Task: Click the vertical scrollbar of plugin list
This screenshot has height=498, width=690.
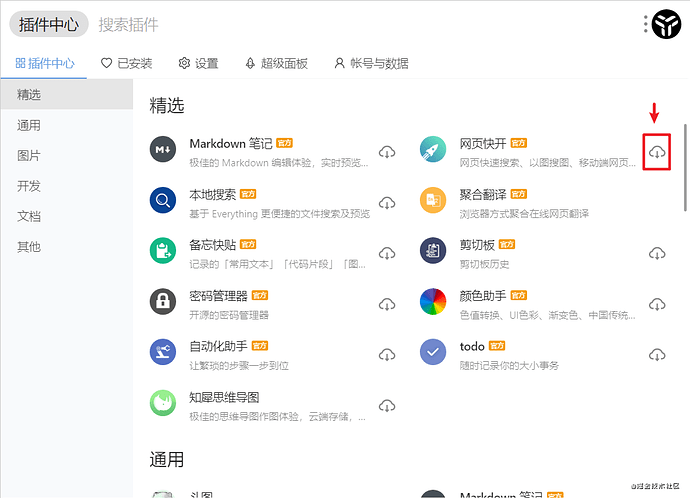Action: coord(685,160)
